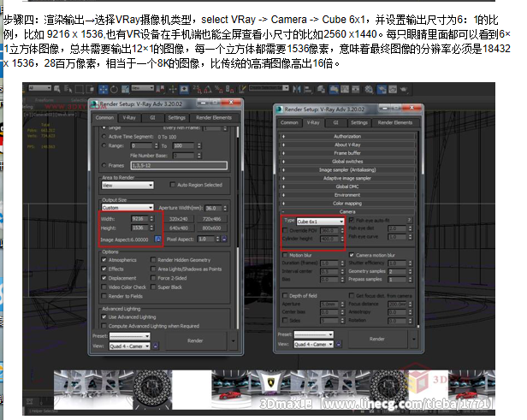This screenshot has height=420, width=527.
Task: Click the teapot Render Production icon
Action: click(x=404, y=89)
